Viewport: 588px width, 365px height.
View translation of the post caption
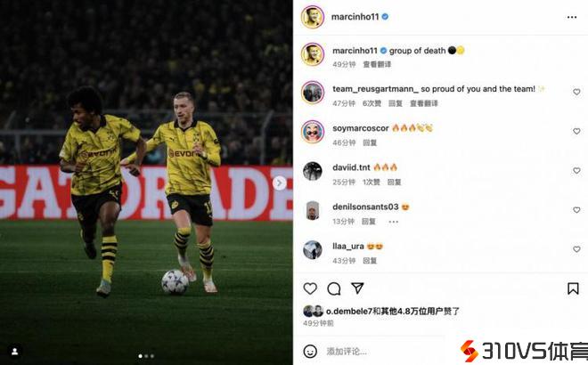pos(377,64)
